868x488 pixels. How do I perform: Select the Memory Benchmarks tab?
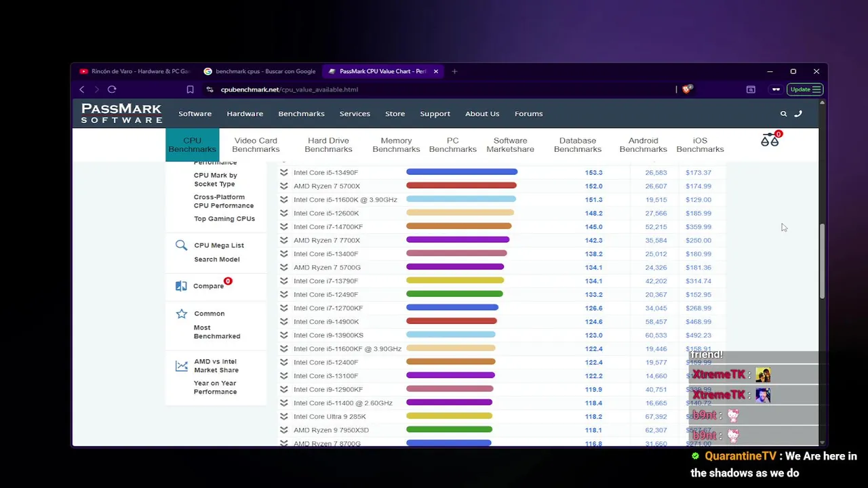point(396,145)
